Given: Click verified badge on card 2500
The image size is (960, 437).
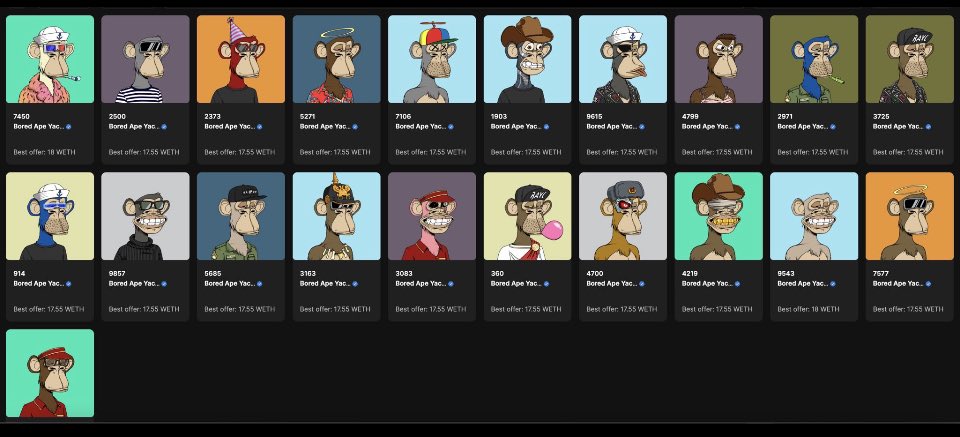Looking at the screenshot, I should click(x=164, y=127).
